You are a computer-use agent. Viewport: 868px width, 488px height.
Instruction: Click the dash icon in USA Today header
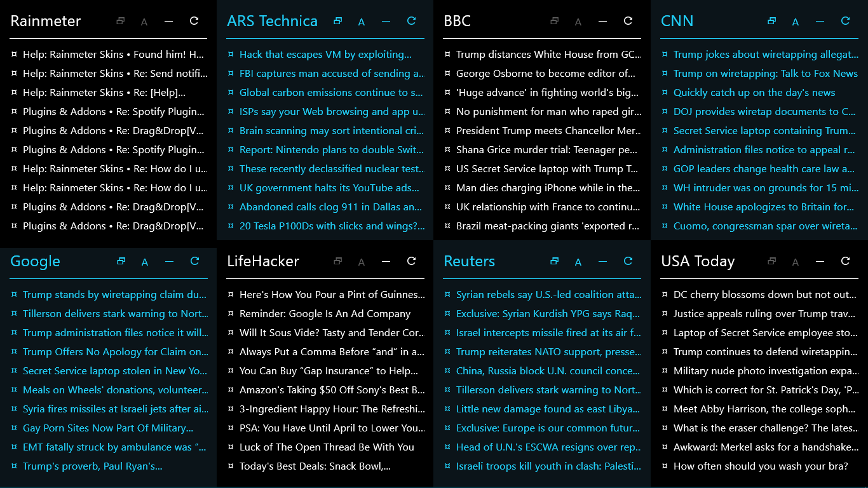(x=820, y=262)
